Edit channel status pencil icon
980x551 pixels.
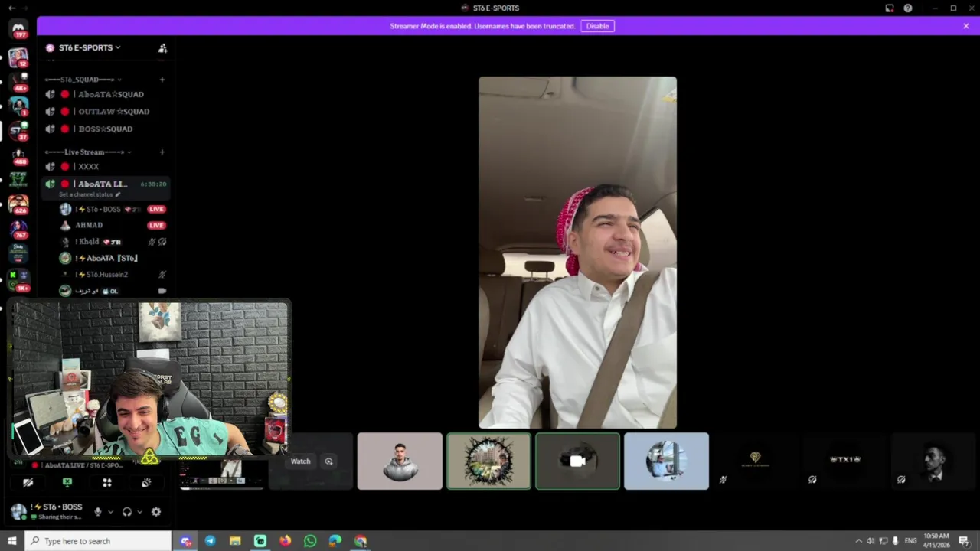pyautogui.click(x=117, y=194)
